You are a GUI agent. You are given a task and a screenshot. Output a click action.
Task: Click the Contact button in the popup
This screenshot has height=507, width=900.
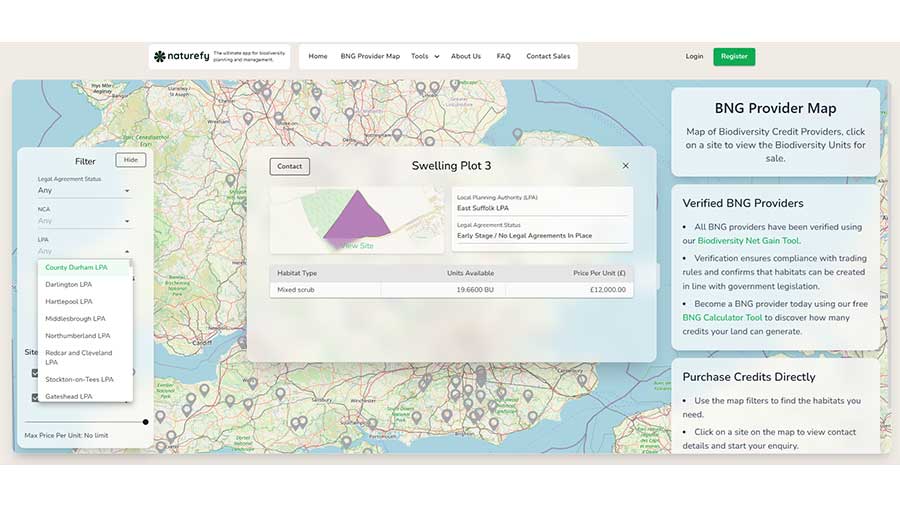pyautogui.click(x=290, y=167)
